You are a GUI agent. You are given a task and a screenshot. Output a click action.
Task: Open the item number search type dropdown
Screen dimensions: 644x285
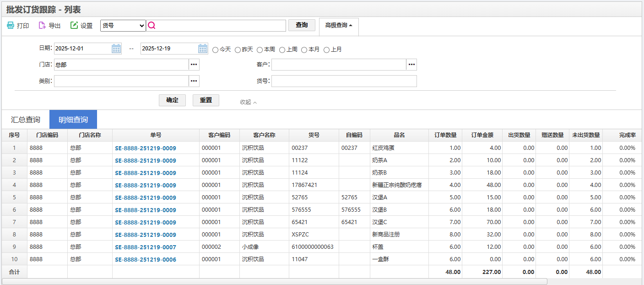(123, 26)
